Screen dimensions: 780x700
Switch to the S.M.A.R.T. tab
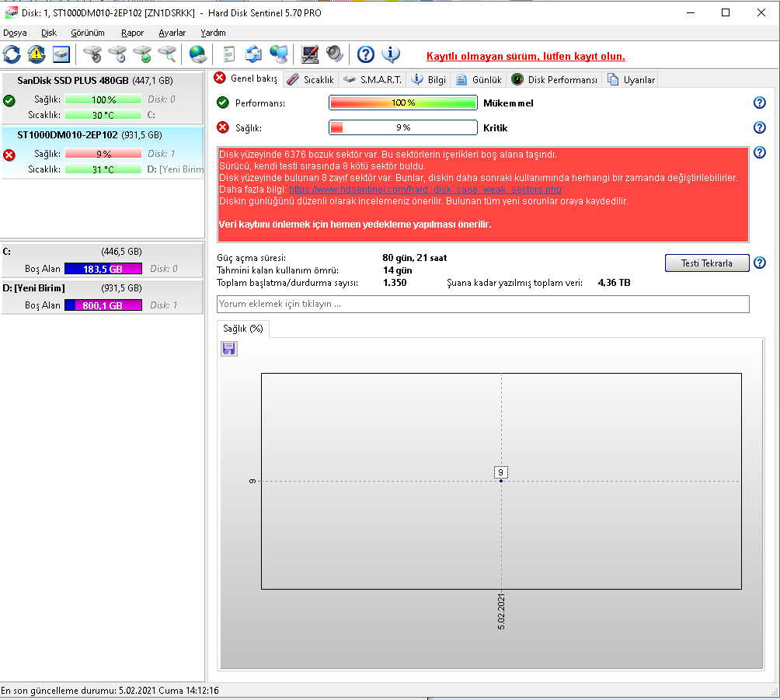pos(372,79)
